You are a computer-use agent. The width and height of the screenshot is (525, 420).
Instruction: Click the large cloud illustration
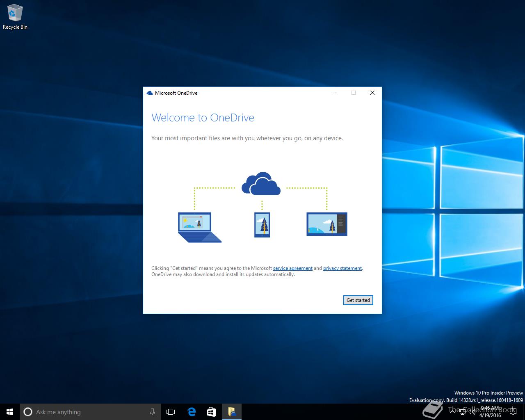[261, 183]
